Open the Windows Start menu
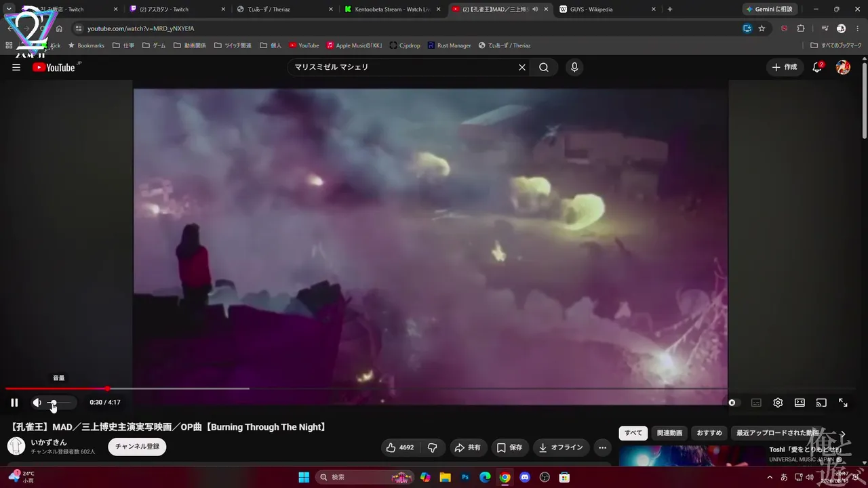868x488 pixels. coord(303,477)
